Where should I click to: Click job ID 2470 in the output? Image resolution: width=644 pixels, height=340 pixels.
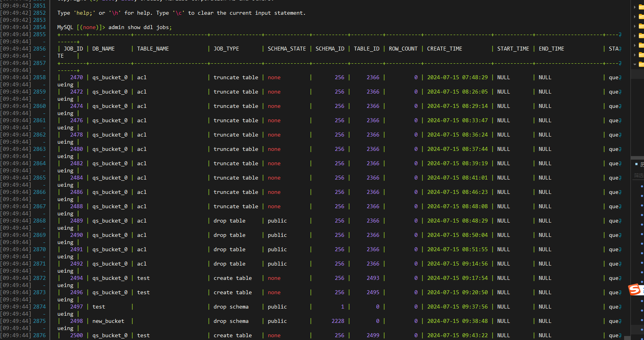[76, 77]
